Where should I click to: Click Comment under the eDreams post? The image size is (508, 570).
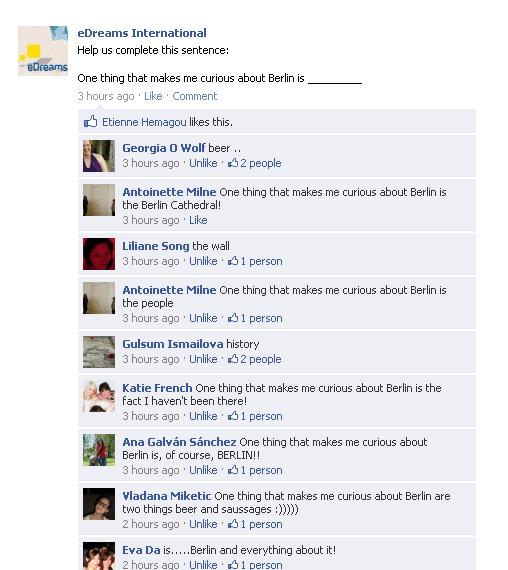(195, 96)
